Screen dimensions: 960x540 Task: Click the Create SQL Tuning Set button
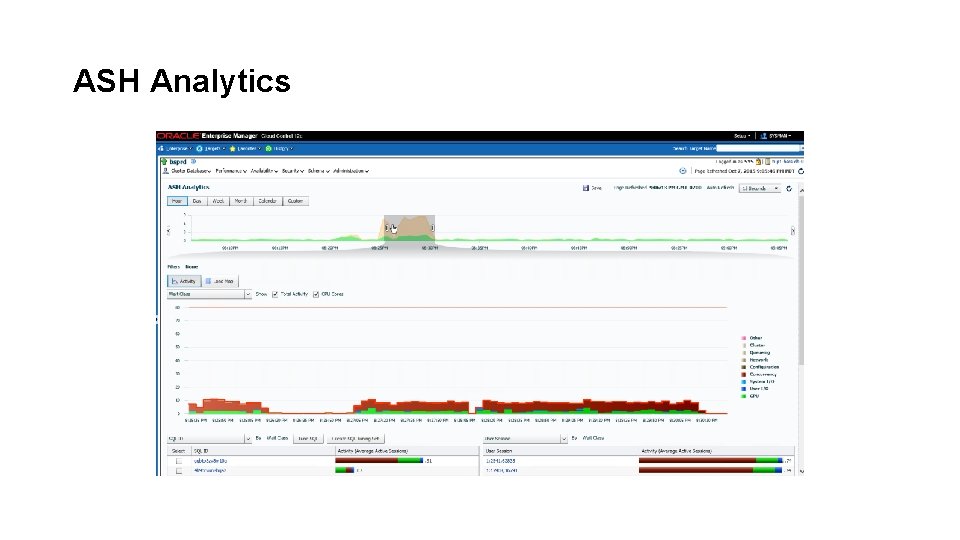[x=355, y=438]
